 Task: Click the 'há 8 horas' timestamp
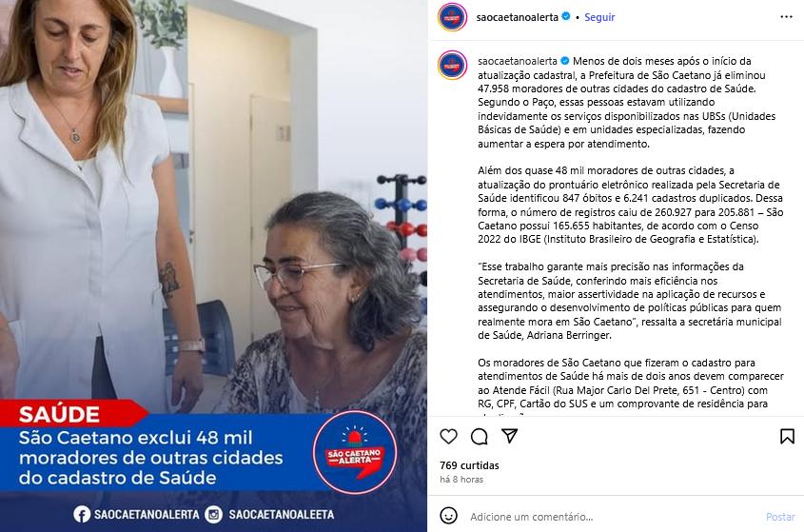(x=461, y=479)
